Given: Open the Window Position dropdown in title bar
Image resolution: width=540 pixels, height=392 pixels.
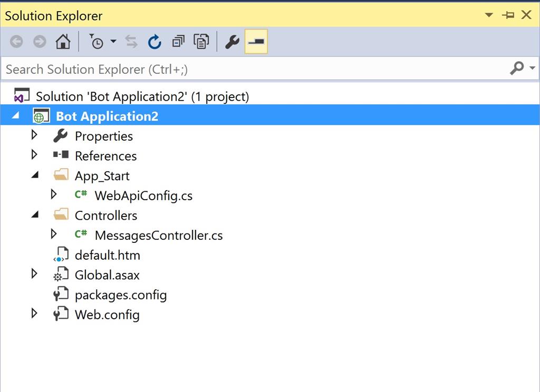Looking at the screenshot, I should (x=489, y=15).
